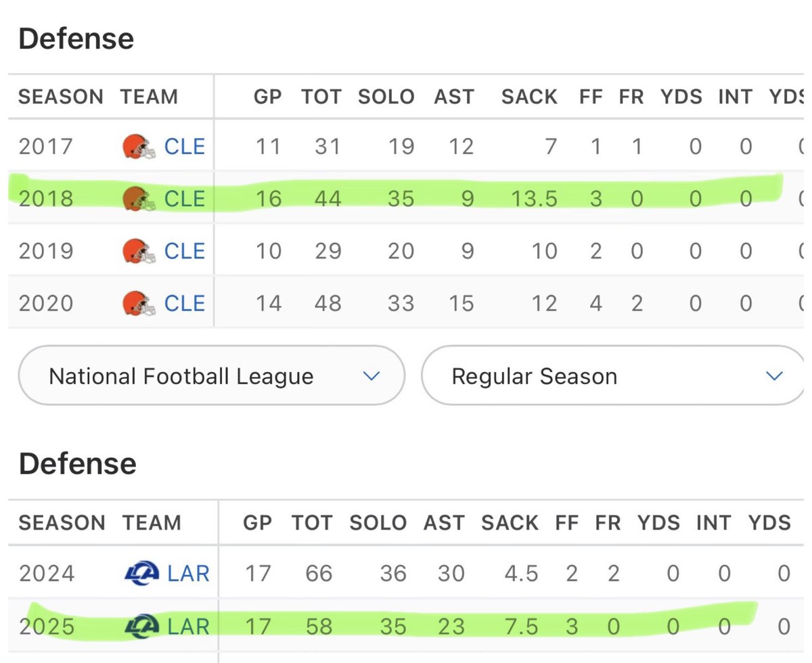Click the chevron arrow in the league selector
The image size is (812, 663).
coord(371,376)
